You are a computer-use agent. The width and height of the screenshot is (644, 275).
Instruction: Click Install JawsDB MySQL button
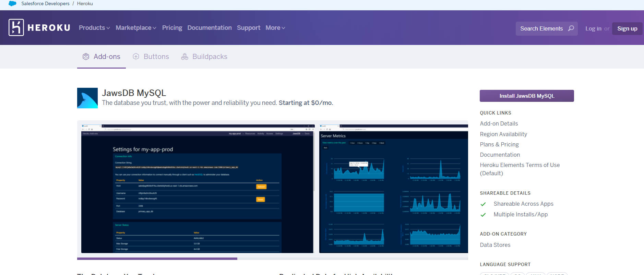coord(527,96)
